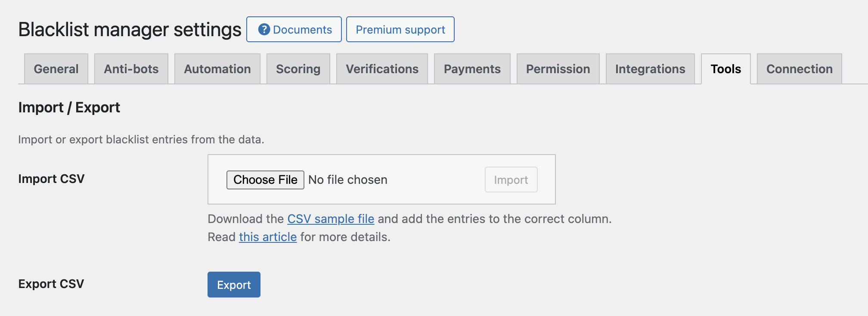Click the blue Export button
Screen dimensions: 868x316
coord(234,285)
